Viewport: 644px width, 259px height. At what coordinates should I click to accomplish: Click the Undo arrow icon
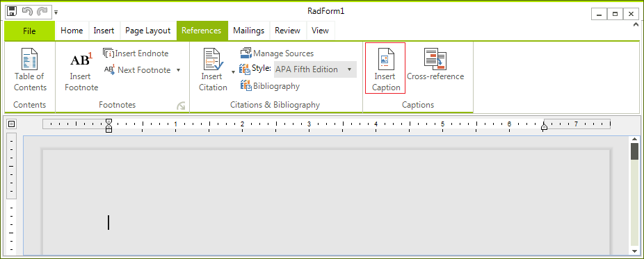[x=27, y=12]
